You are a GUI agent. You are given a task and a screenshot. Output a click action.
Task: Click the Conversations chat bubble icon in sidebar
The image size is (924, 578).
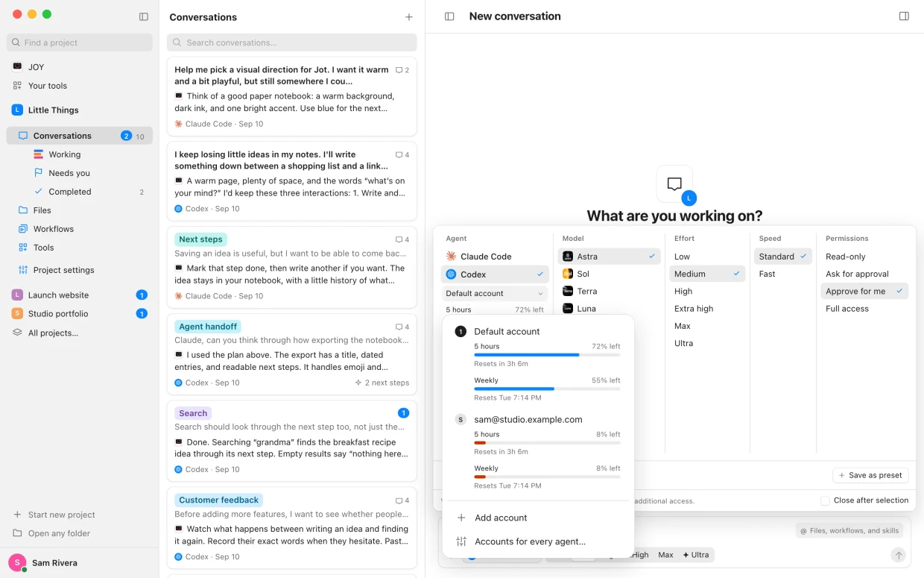coord(23,136)
